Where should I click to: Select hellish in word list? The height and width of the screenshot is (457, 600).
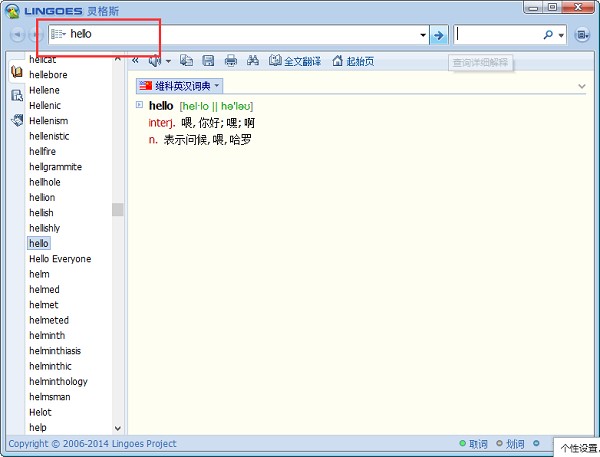(x=41, y=213)
